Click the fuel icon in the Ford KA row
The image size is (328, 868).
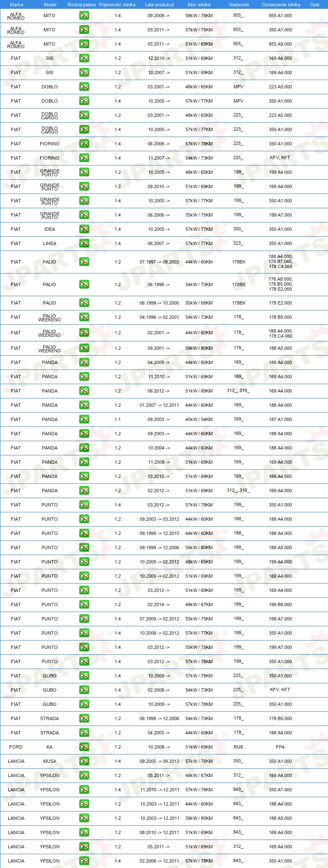pyautogui.click(x=84, y=747)
